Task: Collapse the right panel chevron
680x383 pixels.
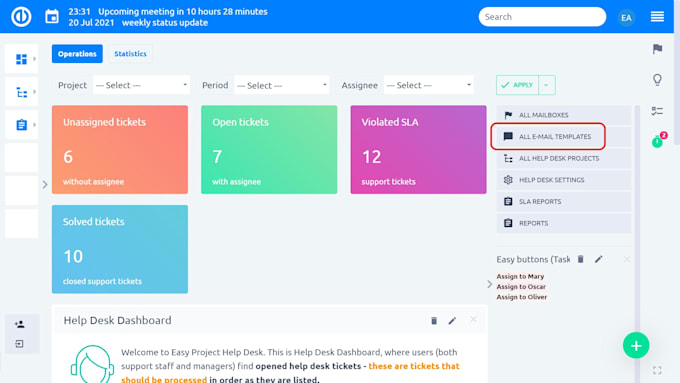Action: (x=490, y=284)
